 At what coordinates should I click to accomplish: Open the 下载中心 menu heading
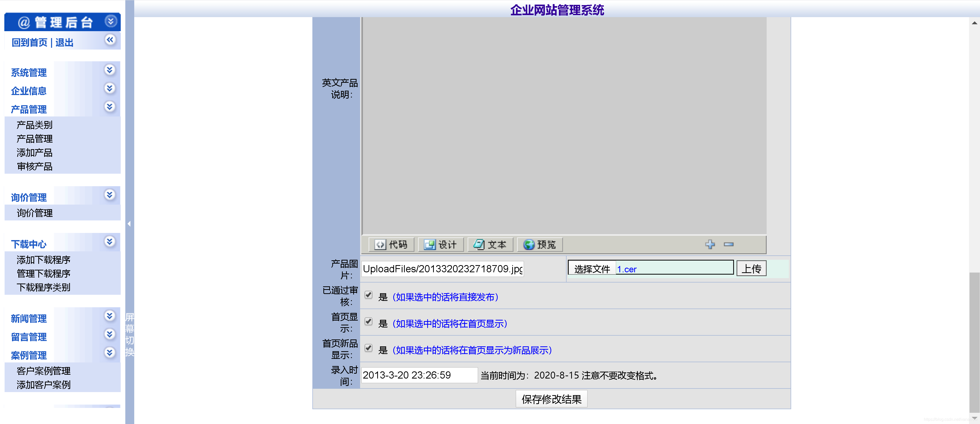click(29, 244)
